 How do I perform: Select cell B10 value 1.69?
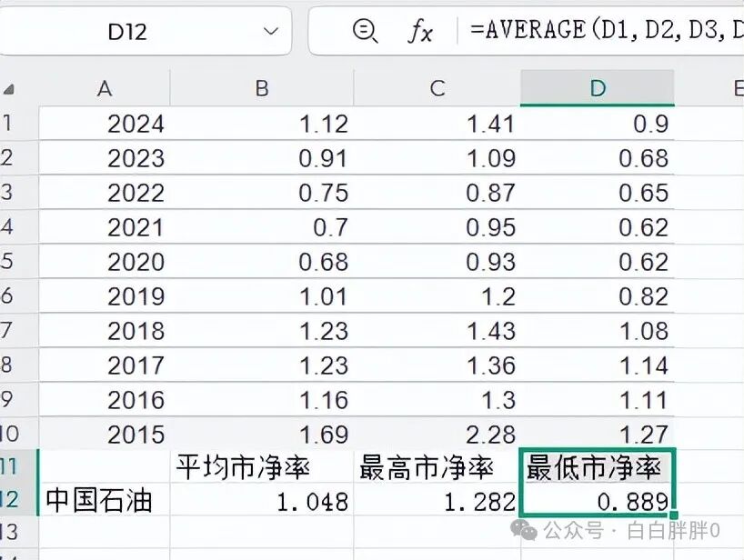tap(262, 434)
